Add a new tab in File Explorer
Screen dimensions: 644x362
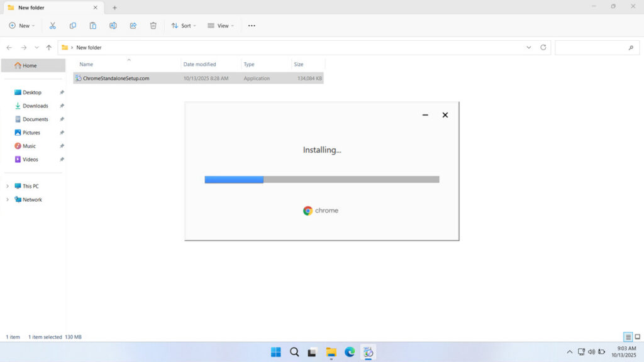pos(114,8)
